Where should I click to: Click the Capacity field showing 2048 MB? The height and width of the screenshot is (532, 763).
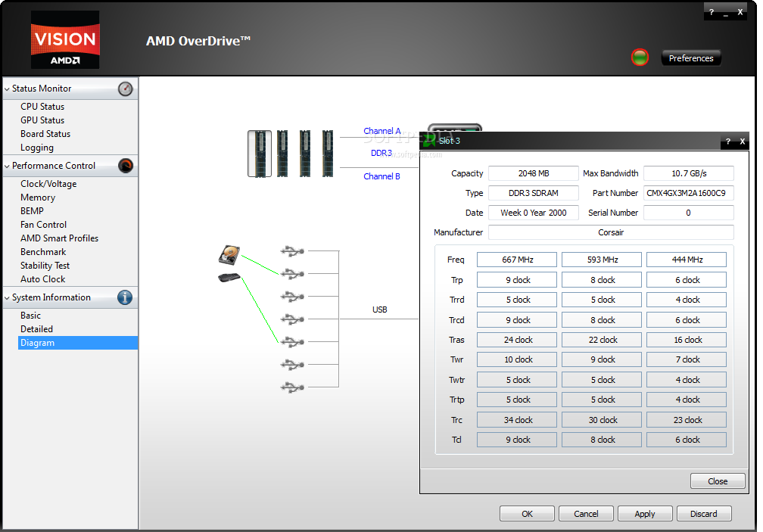534,173
